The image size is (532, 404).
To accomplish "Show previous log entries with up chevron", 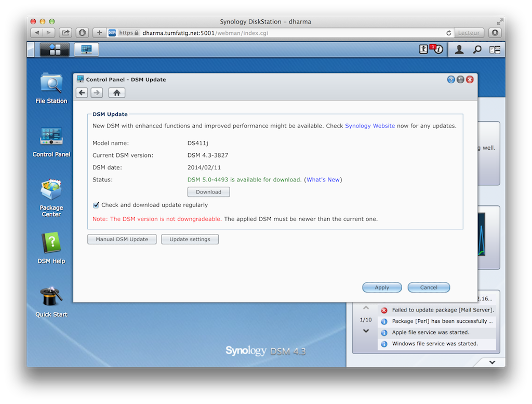I will coord(366,308).
